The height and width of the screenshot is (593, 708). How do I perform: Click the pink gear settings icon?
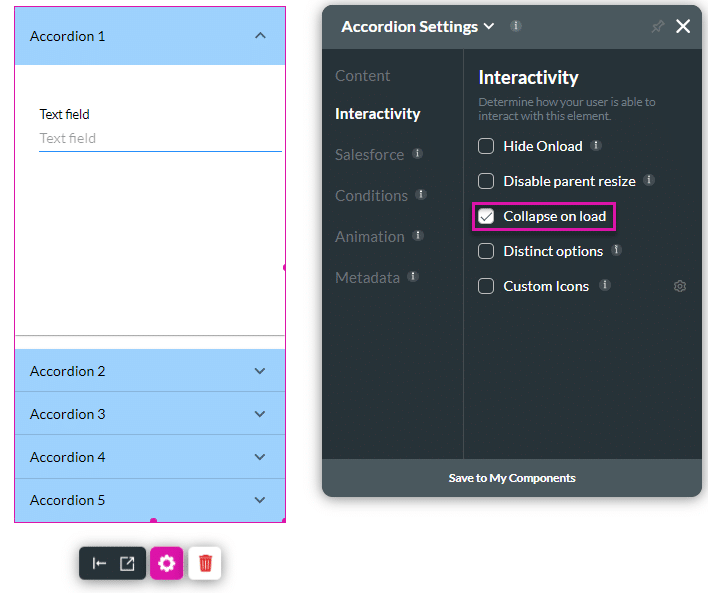167,564
